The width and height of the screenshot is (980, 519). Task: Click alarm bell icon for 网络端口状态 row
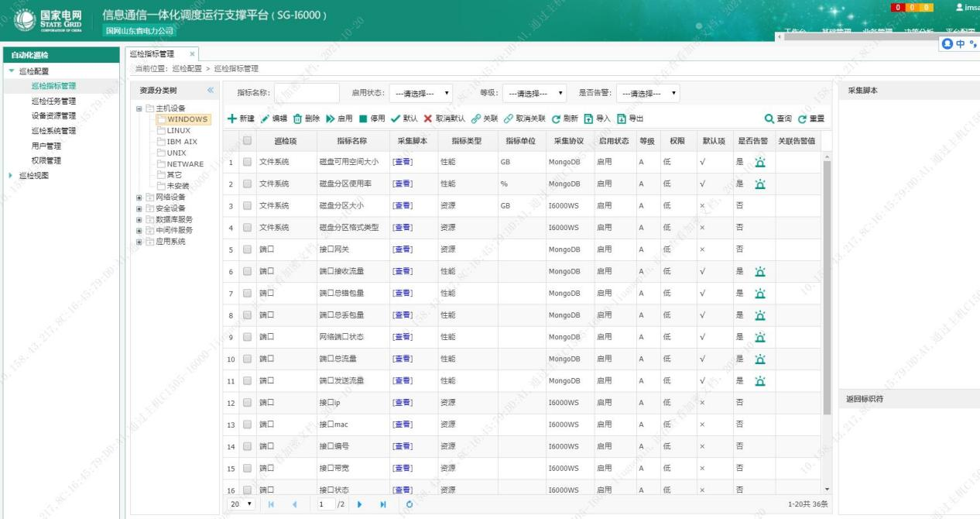pos(759,338)
